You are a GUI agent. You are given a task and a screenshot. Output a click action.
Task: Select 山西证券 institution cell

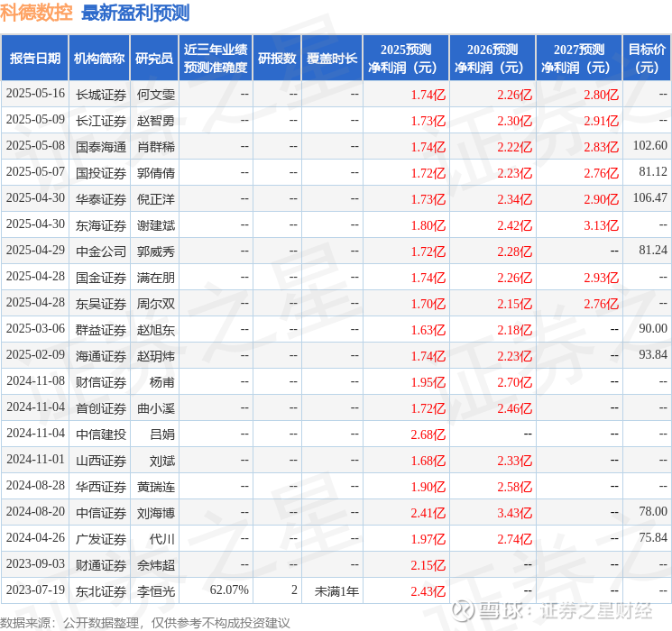click(101, 461)
